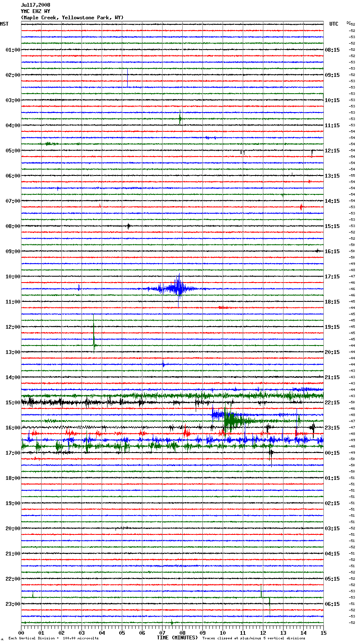The height and width of the screenshot is (644, 357).
Task: Select the 23:00 MST time label
Action: point(13,604)
